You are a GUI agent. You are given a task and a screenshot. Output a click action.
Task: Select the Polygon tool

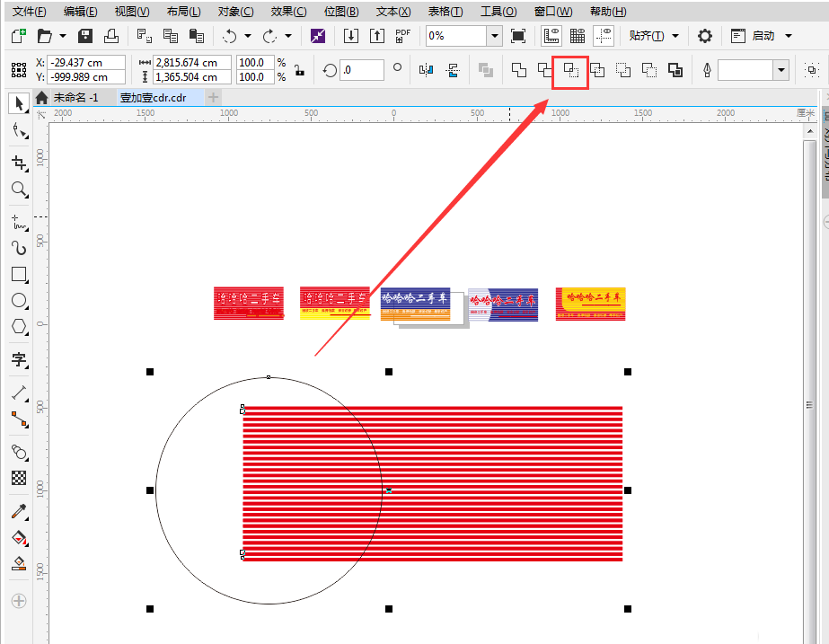click(x=18, y=327)
